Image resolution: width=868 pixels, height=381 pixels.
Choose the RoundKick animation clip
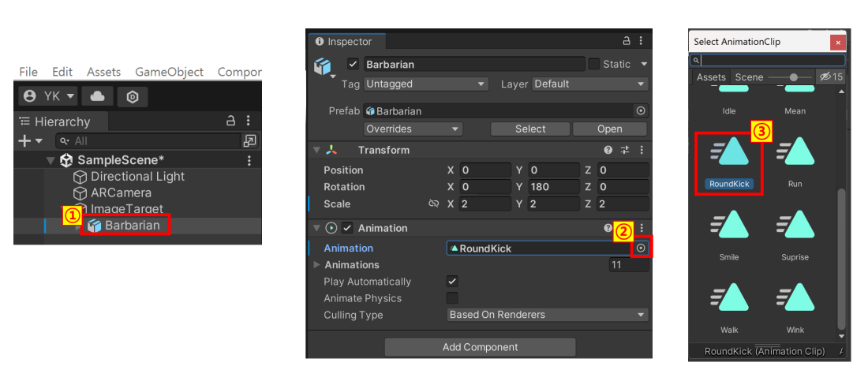coord(729,163)
